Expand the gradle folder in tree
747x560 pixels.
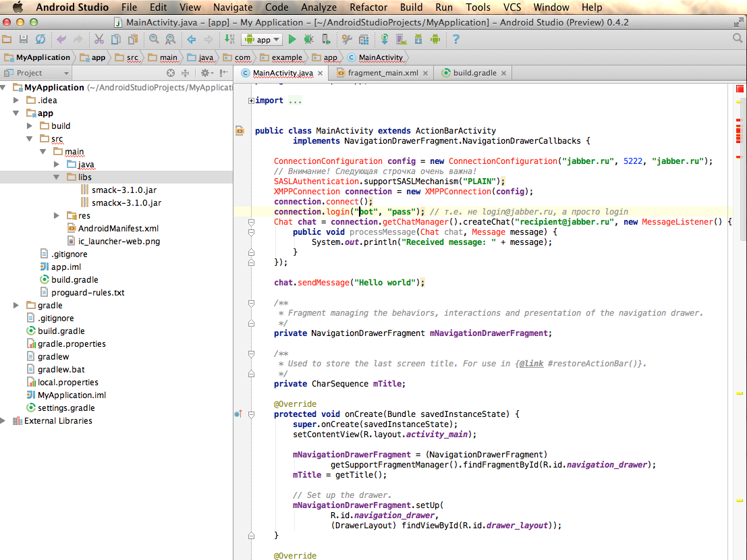16,305
